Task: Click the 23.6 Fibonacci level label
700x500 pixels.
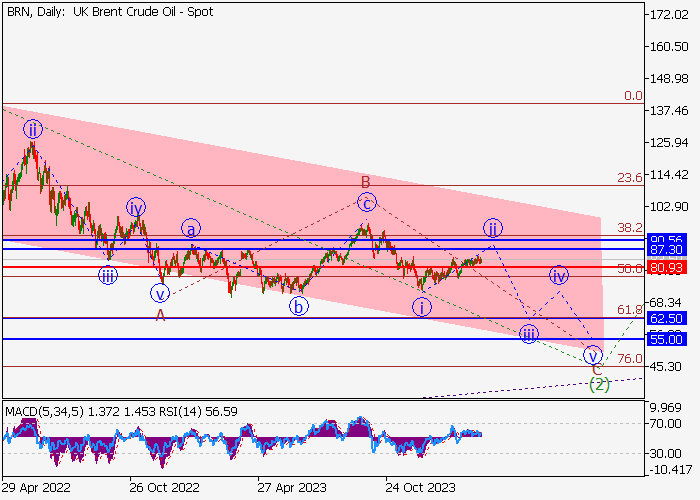Action: (x=630, y=178)
